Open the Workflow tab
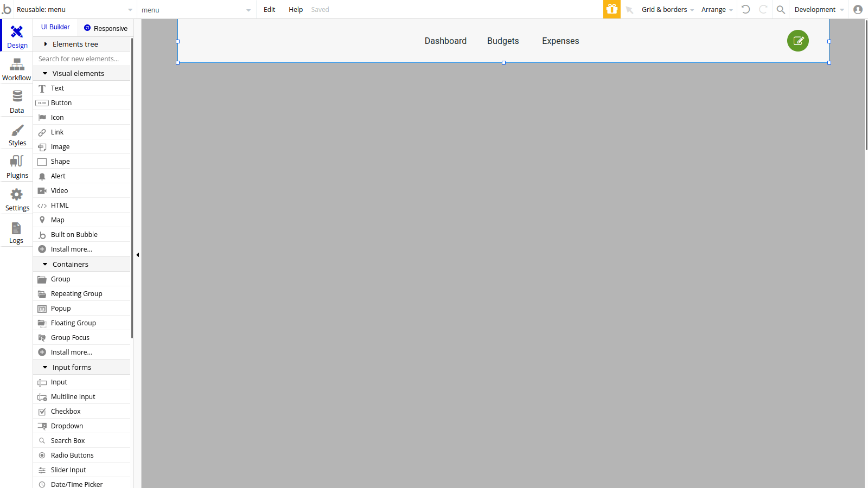 pos(17,69)
